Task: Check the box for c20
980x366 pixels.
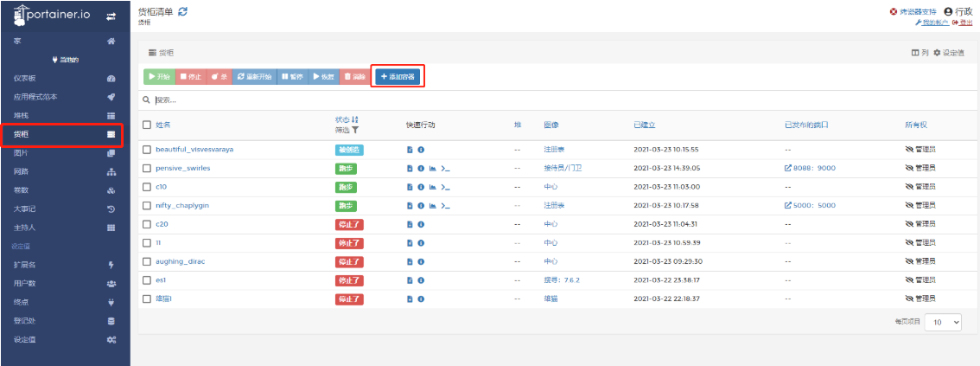Action: (147, 224)
